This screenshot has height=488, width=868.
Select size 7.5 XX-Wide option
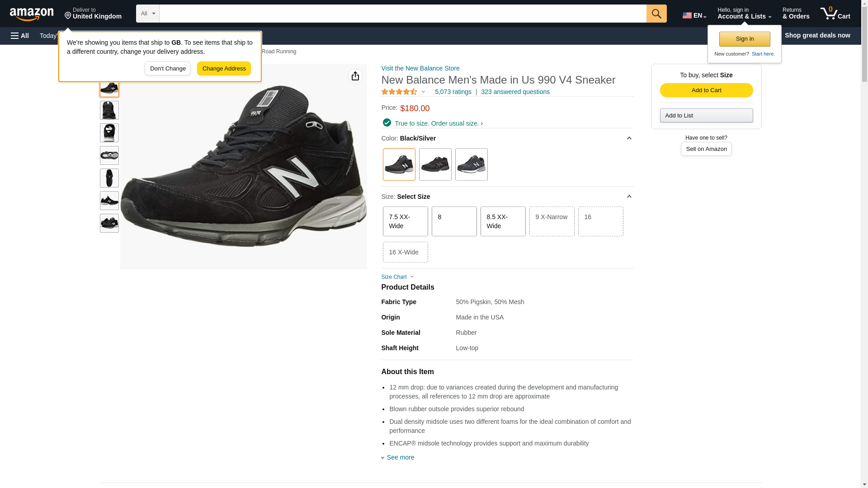[405, 221]
